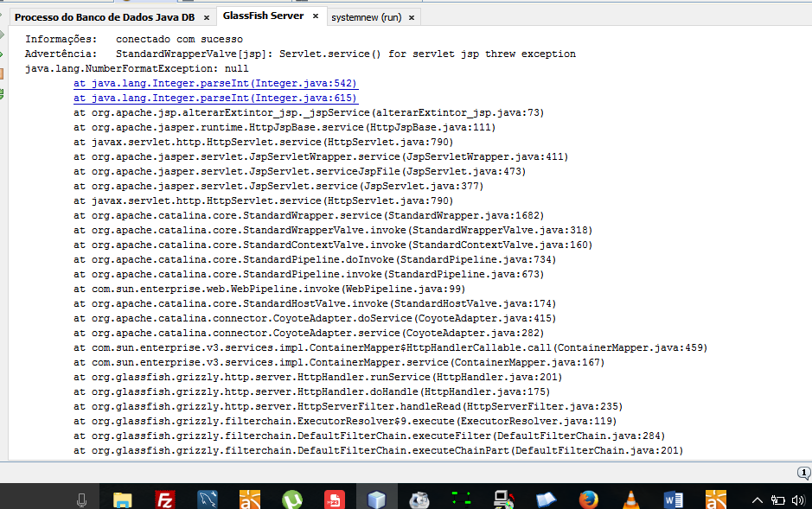Screen dimensions: 812x509
Task: Open the Processo do Banco de Dados Java DB tab
Action: pyautogui.click(x=105, y=17)
